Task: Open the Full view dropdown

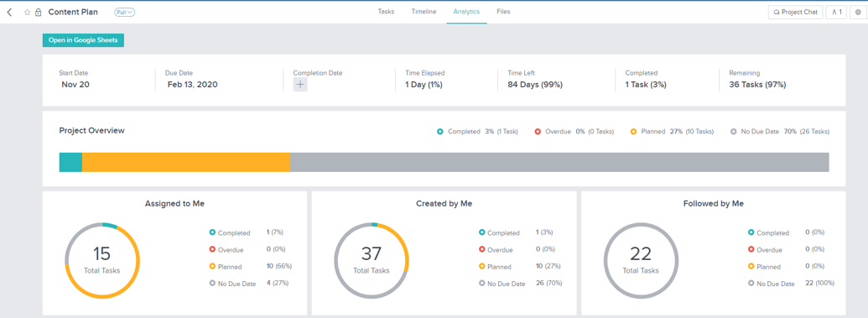Action: [125, 12]
